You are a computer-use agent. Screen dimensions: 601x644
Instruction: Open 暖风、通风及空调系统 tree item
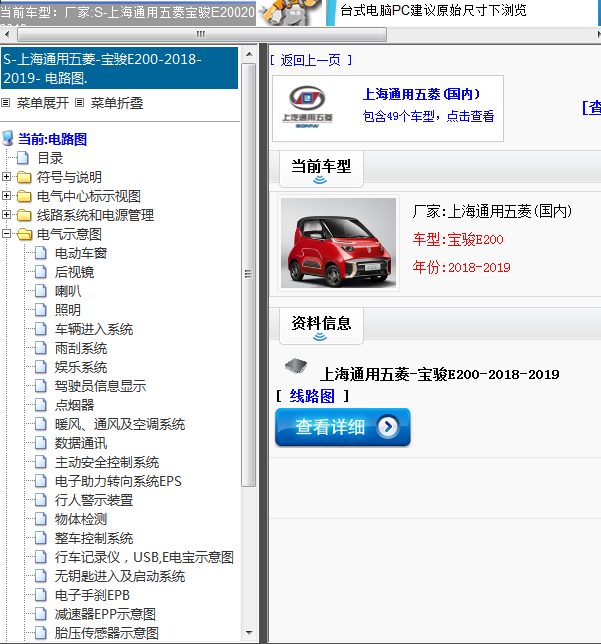tap(120, 424)
